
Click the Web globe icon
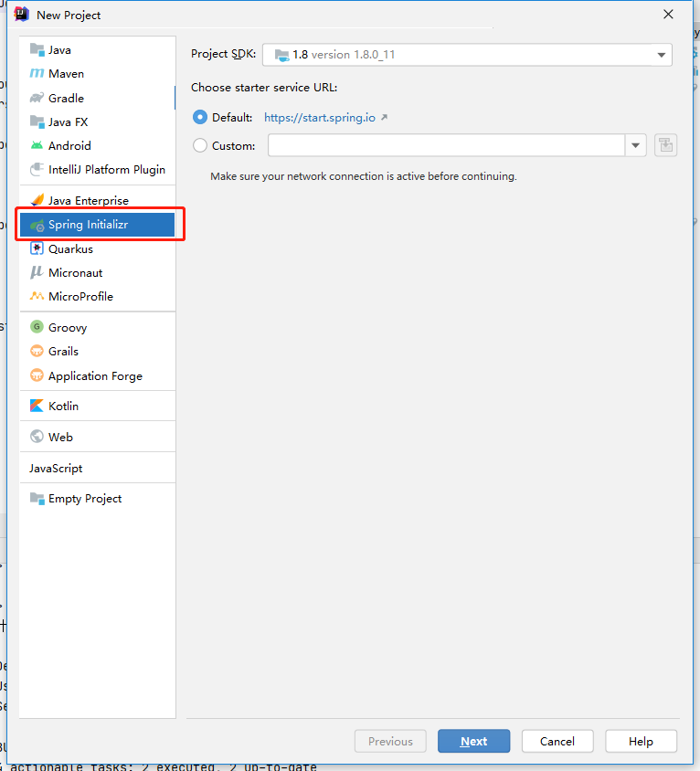tap(37, 436)
